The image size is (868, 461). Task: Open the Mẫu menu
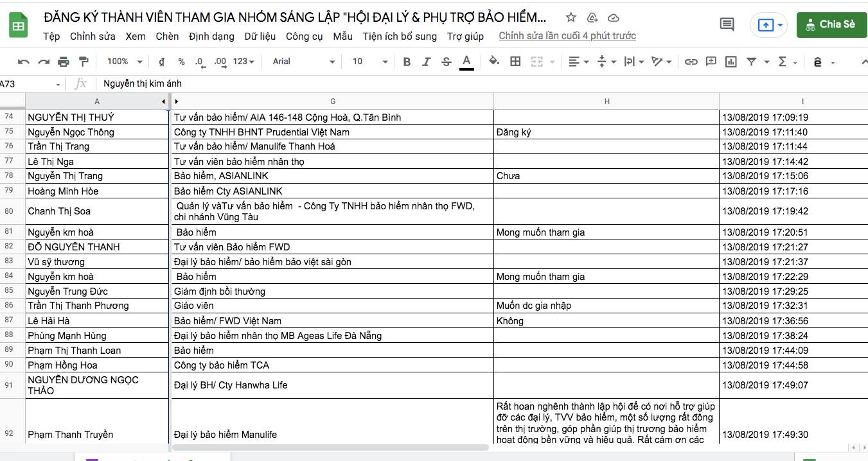click(x=343, y=37)
